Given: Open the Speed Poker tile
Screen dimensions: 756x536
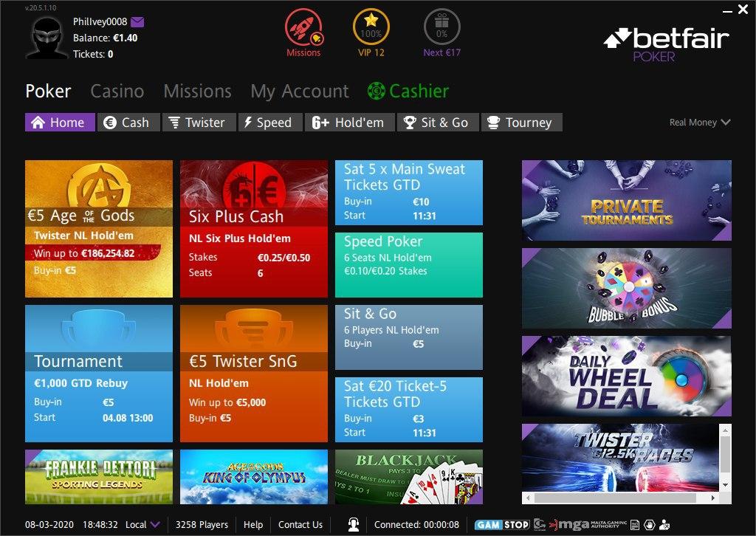Looking at the screenshot, I should point(409,265).
